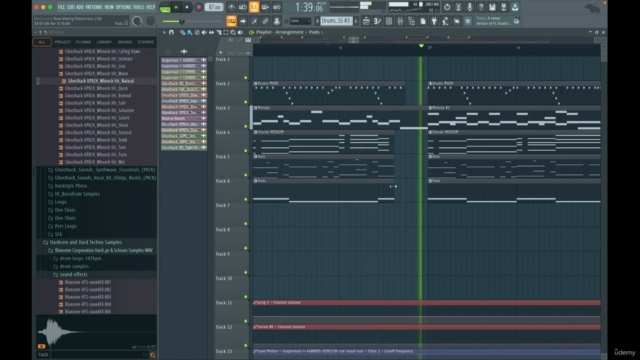This screenshot has width=640, height=360.
Task: Open the VIEW menu
Action: click(109, 7)
